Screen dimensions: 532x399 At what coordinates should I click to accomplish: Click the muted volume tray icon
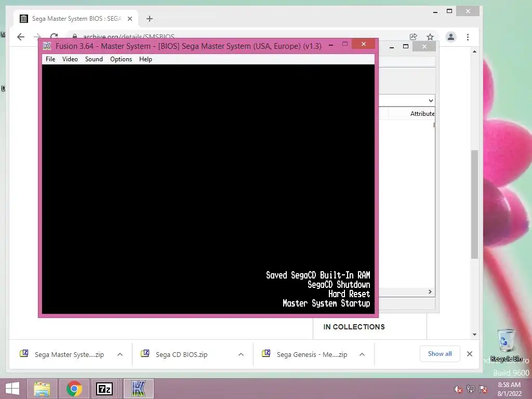(458, 389)
